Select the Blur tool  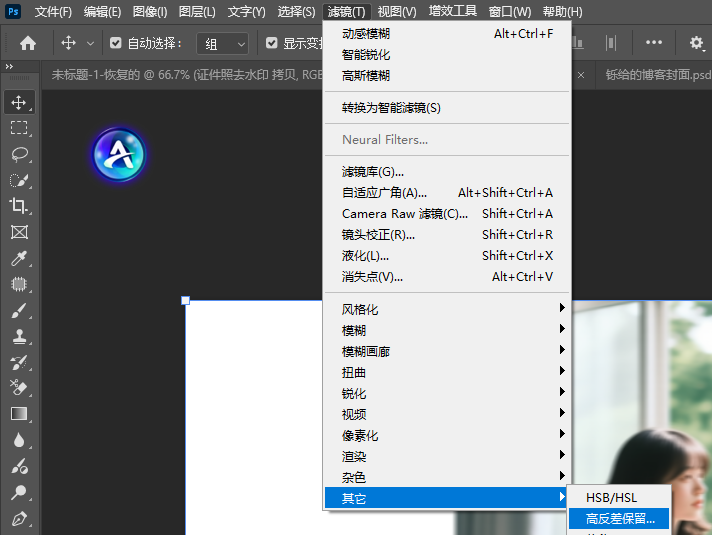coord(19,440)
